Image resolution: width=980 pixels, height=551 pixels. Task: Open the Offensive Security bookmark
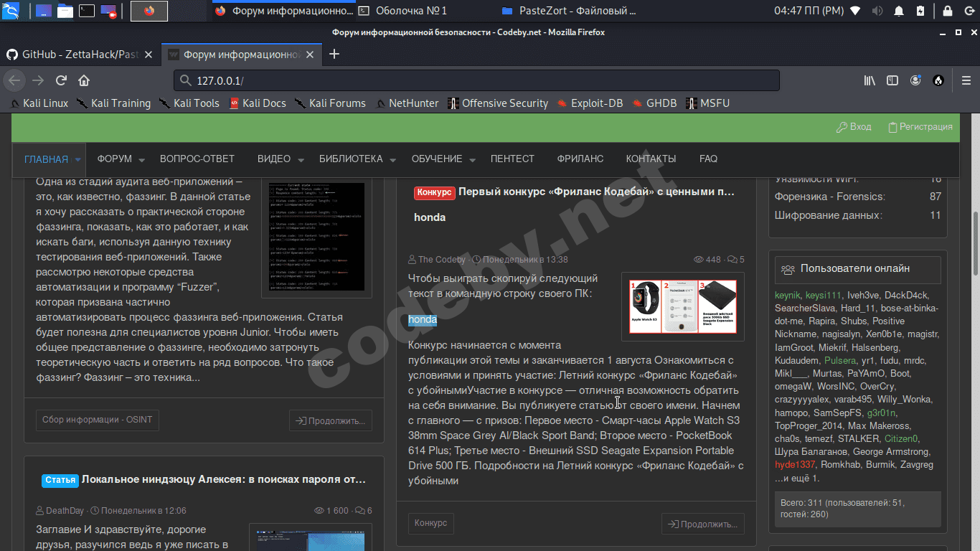[x=498, y=103]
